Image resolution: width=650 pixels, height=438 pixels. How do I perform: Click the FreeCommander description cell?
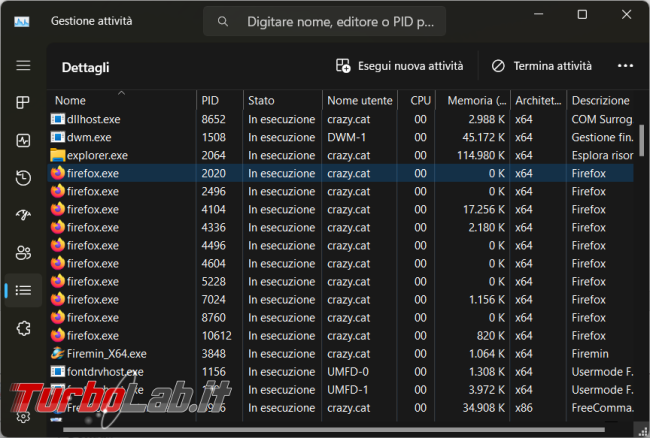(x=602, y=408)
